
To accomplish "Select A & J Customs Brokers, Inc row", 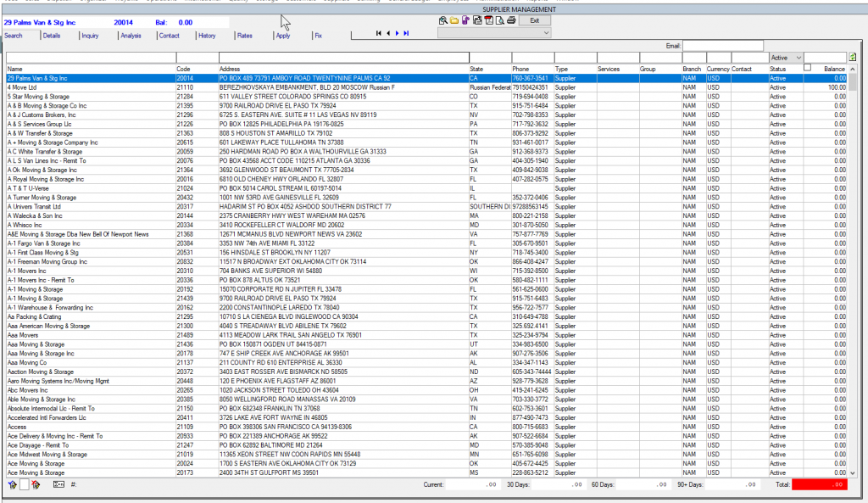I will [x=426, y=115].
